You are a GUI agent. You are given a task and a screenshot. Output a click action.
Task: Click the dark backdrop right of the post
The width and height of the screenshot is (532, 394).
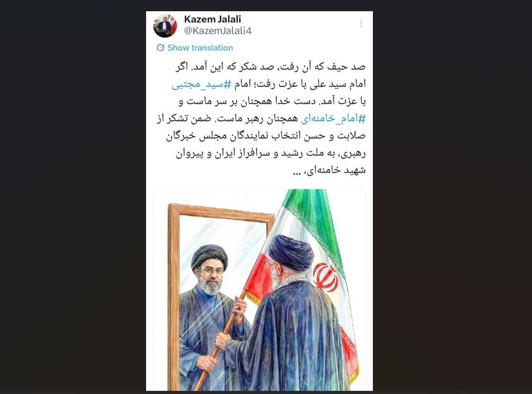452,197
